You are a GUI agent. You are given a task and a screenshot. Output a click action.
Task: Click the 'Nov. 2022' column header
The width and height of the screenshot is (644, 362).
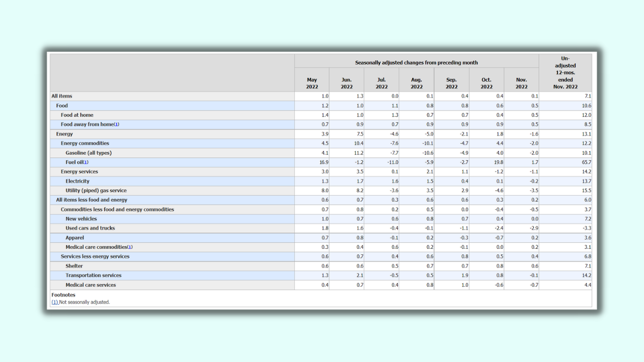click(x=521, y=83)
